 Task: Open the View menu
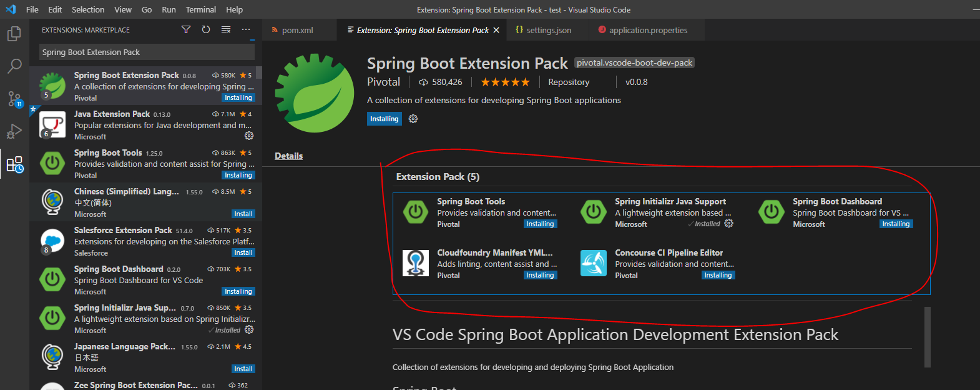pos(123,9)
